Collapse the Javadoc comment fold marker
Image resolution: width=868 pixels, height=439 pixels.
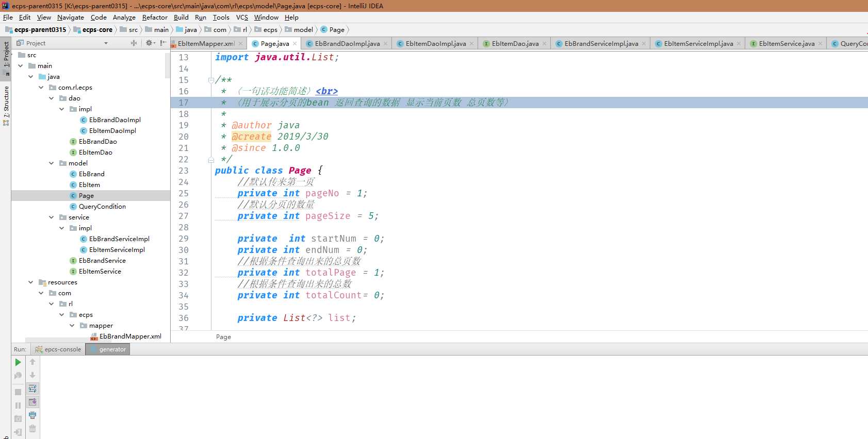pyautogui.click(x=211, y=80)
